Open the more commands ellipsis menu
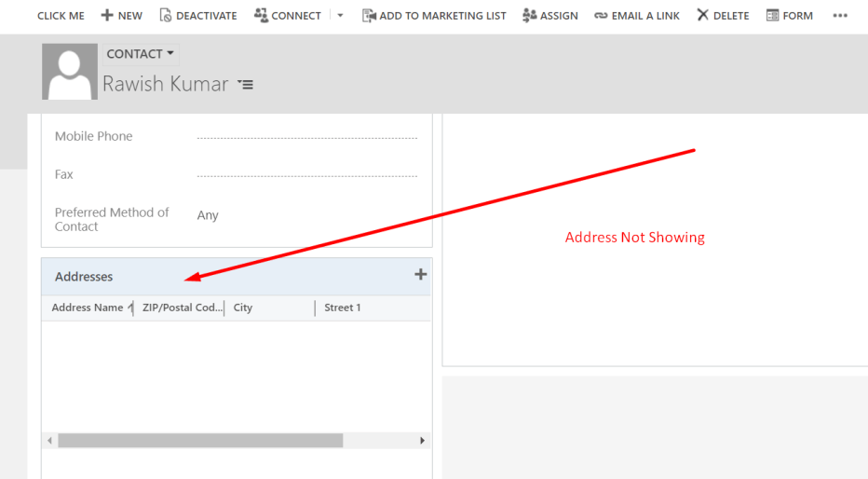Viewport: 868px width, 479px height. (x=840, y=16)
